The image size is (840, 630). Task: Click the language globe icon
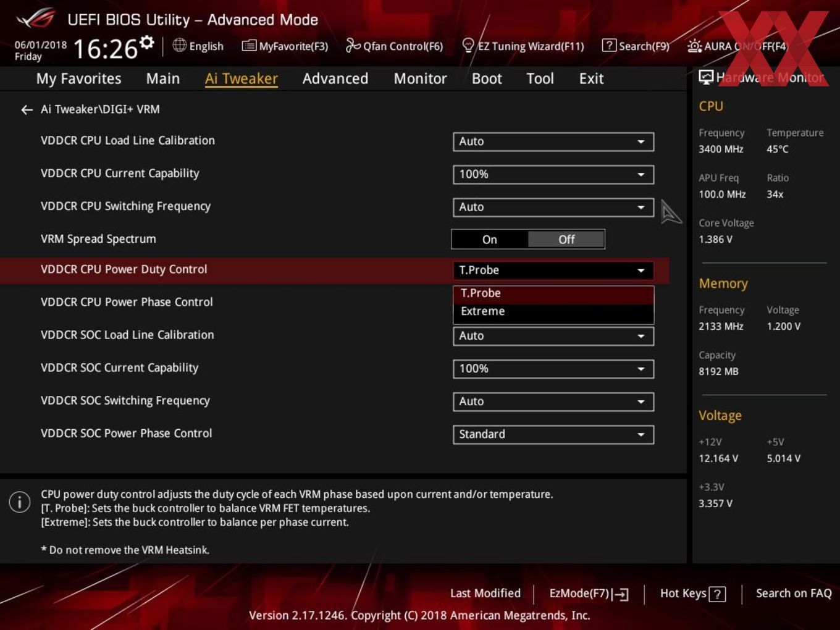pyautogui.click(x=179, y=45)
